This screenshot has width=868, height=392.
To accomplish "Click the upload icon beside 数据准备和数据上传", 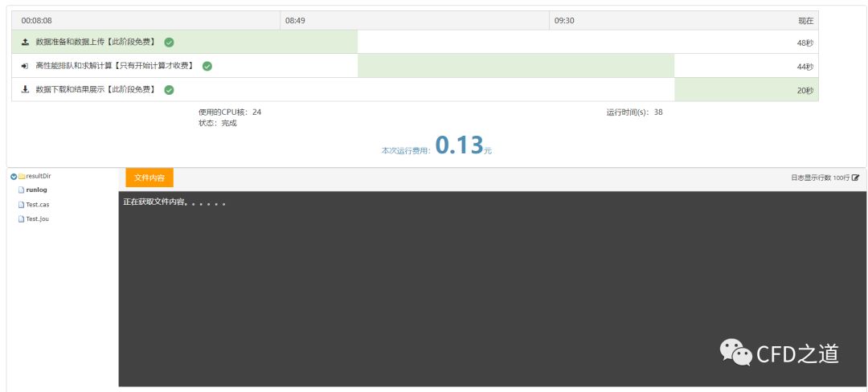I will pyautogui.click(x=25, y=42).
